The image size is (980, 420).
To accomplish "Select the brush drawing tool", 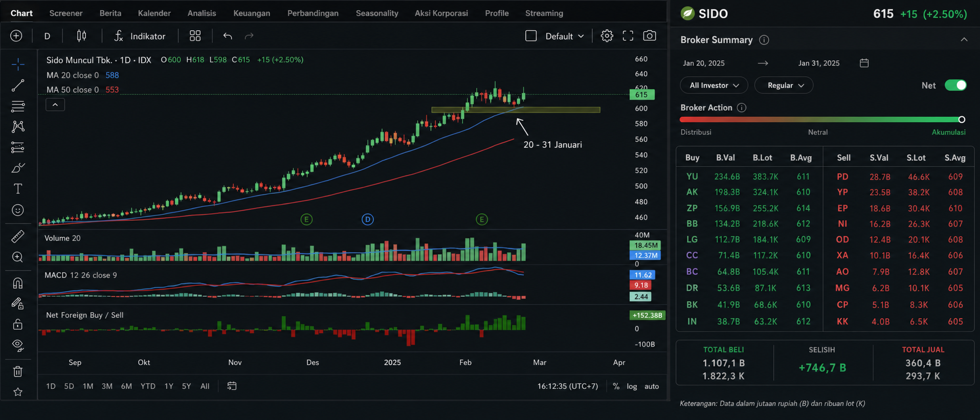I will pos(18,168).
